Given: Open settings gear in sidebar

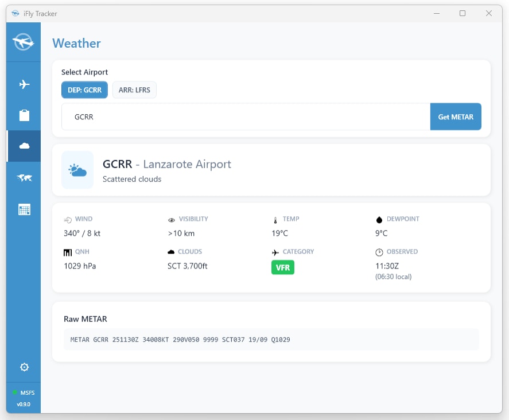Looking at the screenshot, I should tap(24, 367).
